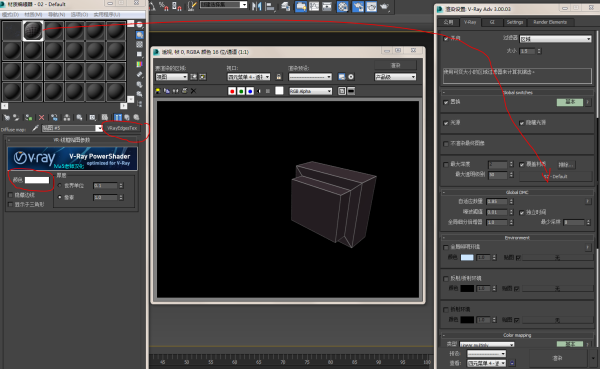The width and height of the screenshot is (600, 369).
Task: Click the Rendered Frame Window toolbar icon
Action: coord(371,7)
